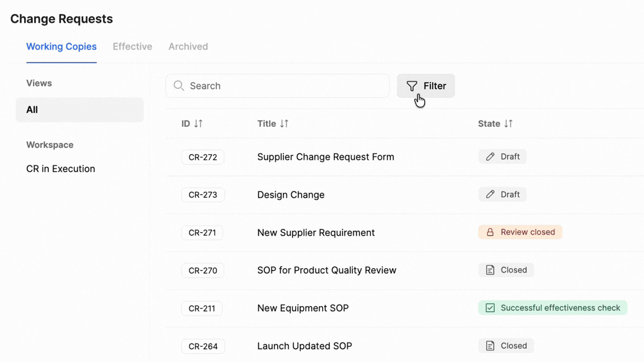The image size is (644, 362).
Task: Switch to the Working Copies tab
Action: 61,46
